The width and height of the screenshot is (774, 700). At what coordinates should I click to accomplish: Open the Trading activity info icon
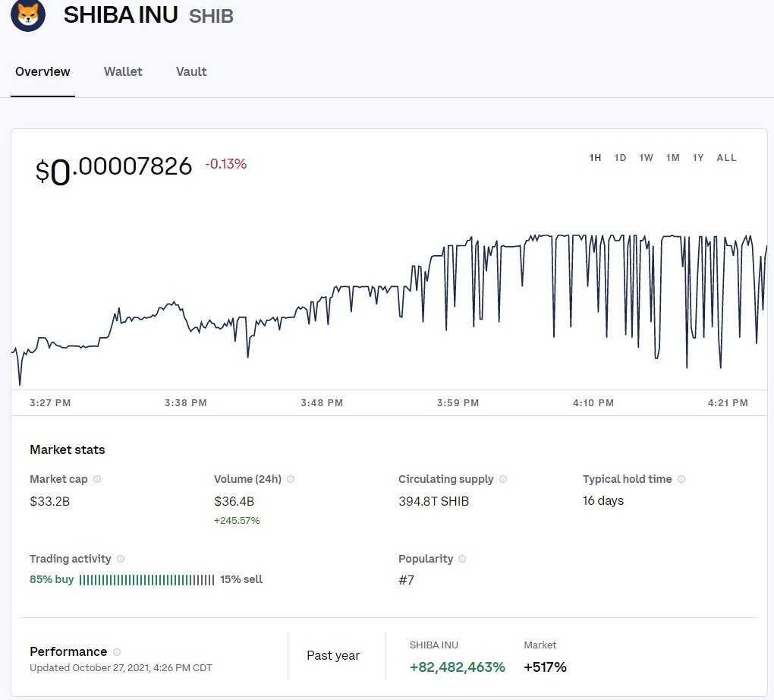pos(121,559)
